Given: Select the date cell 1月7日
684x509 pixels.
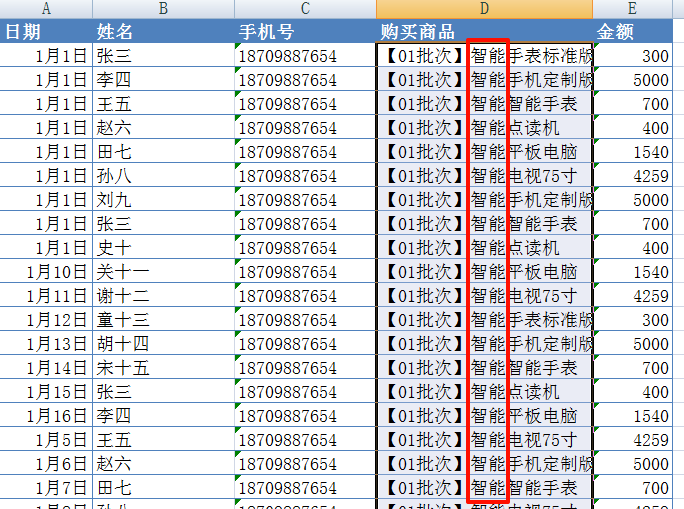Looking at the screenshot, I should (x=46, y=487).
